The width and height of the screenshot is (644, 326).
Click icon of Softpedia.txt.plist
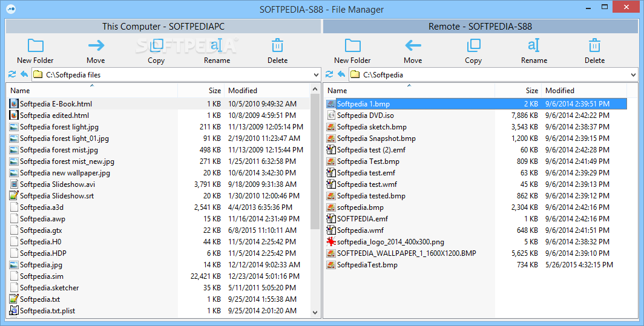(14, 310)
